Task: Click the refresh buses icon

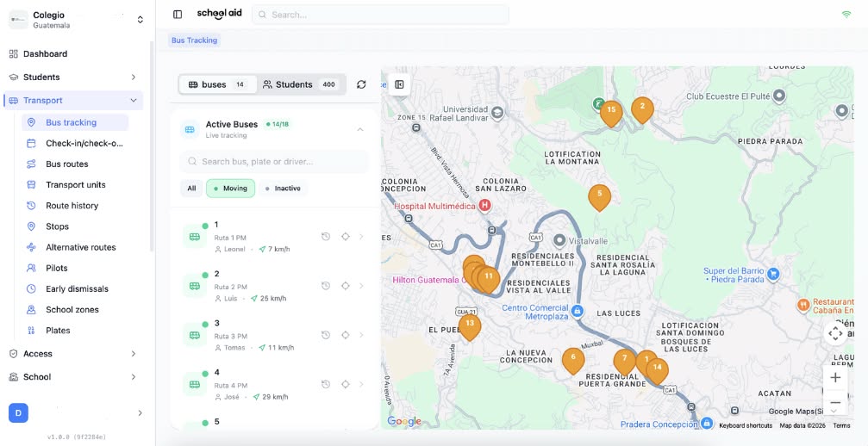Action: 361,84
